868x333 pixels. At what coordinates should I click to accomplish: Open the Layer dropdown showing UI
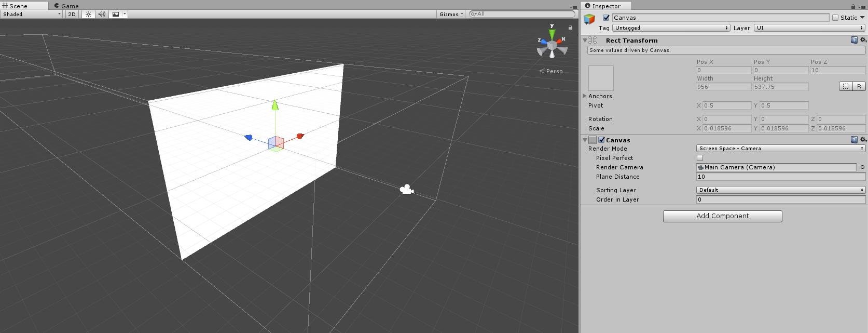[810, 28]
